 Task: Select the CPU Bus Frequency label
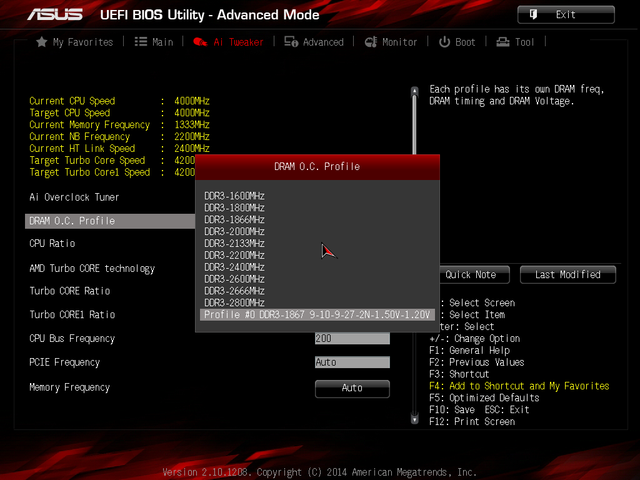[x=72, y=339]
